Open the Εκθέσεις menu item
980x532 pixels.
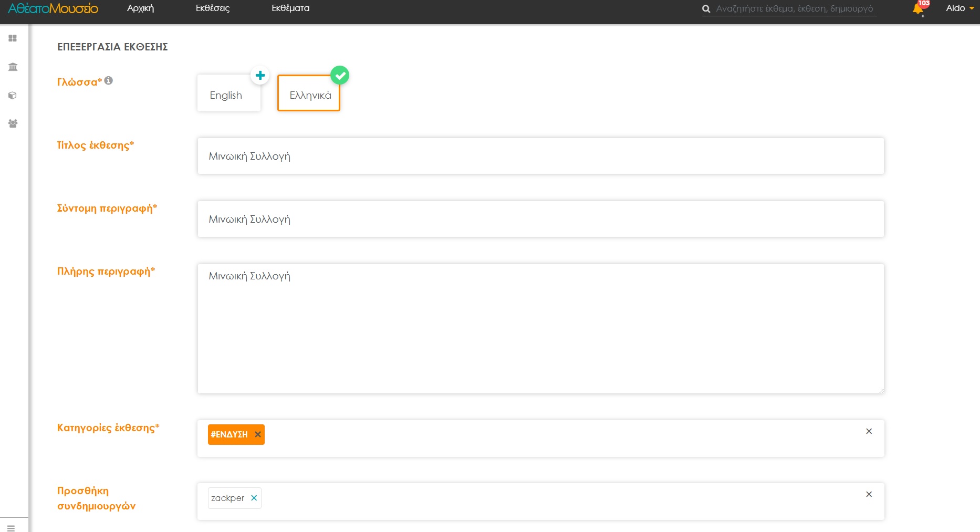point(213,8)
